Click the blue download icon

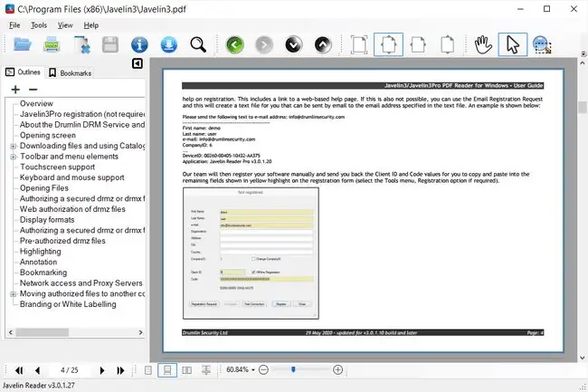[169, 44]
